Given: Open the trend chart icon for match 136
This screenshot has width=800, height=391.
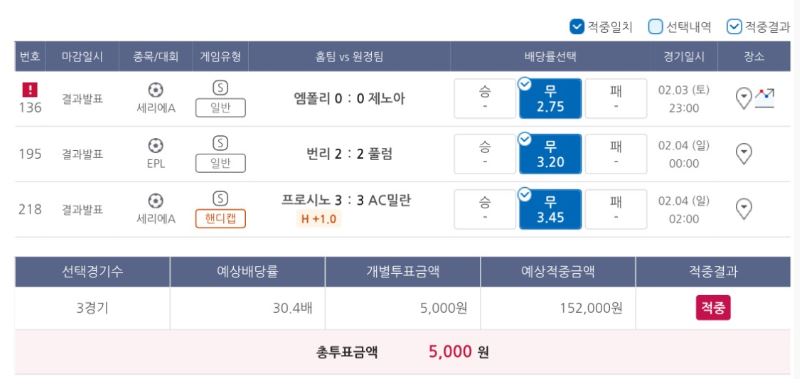Looking at the screenshot, I should point(764,98).
